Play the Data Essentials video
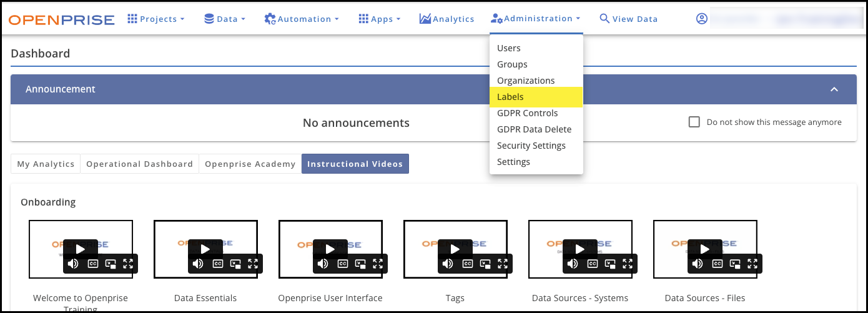 coord(205,249)
